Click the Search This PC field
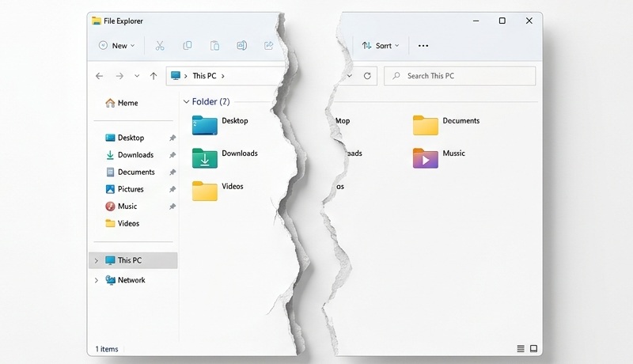The width and height of the screenshot is (633, 364). [460, 76]
